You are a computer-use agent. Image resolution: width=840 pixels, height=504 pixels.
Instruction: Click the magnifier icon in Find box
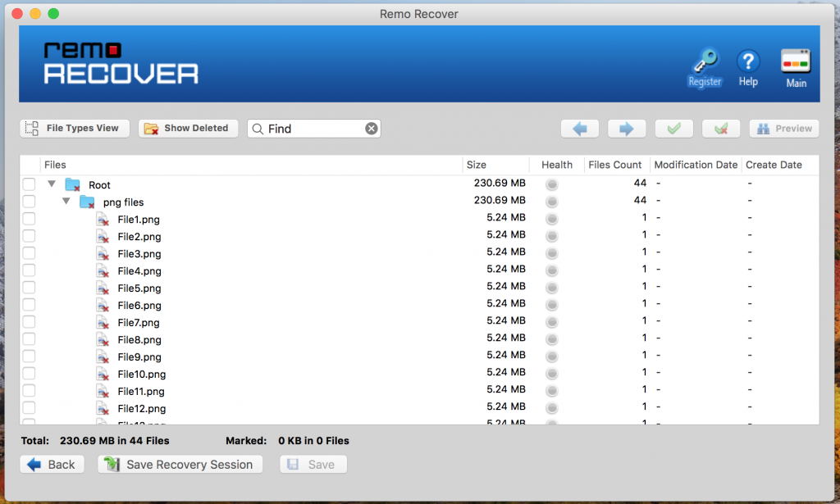(x=258, y=129)
